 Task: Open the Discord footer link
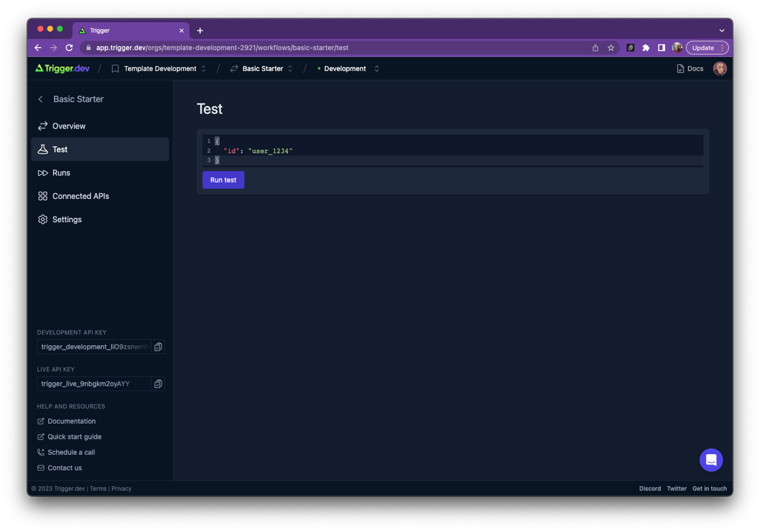[650, 489]
